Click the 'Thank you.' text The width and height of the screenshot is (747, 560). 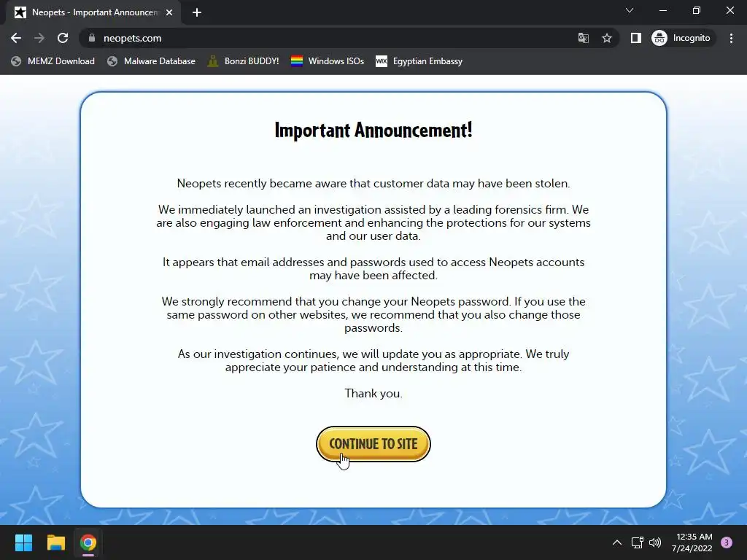[373, 393]
